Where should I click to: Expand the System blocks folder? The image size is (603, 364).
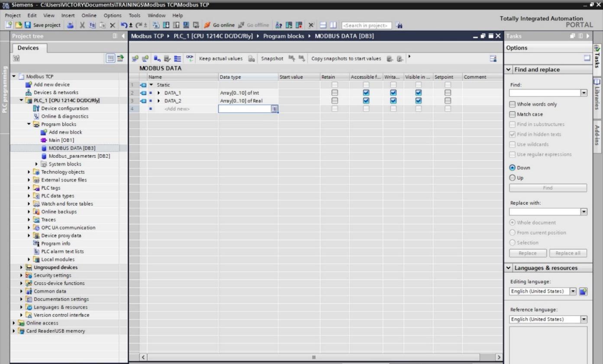[x=37, y=164]
